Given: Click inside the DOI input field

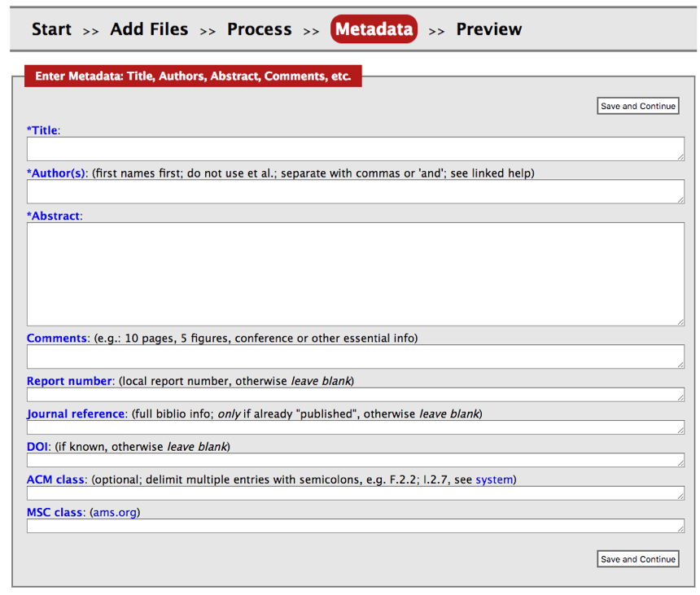Looking at the screenshot, I should [354, 460].
